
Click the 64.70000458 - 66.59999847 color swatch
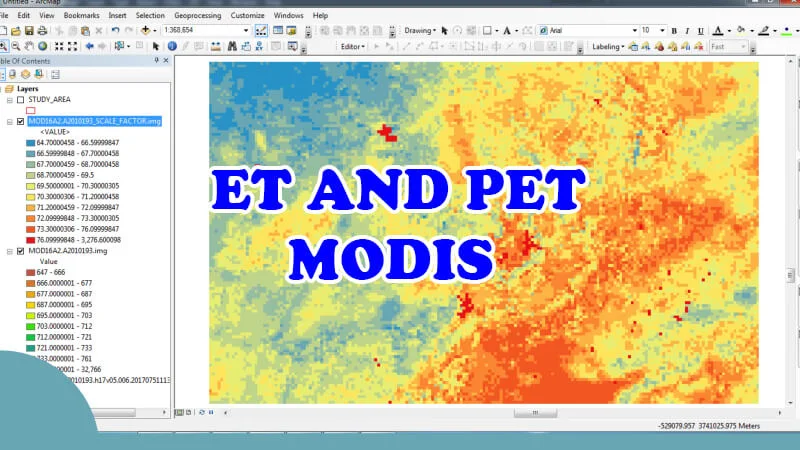[31, 143]
